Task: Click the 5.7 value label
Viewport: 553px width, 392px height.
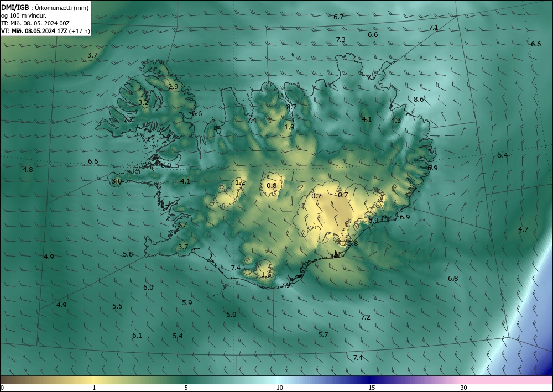Action: (x=323, y=335)
